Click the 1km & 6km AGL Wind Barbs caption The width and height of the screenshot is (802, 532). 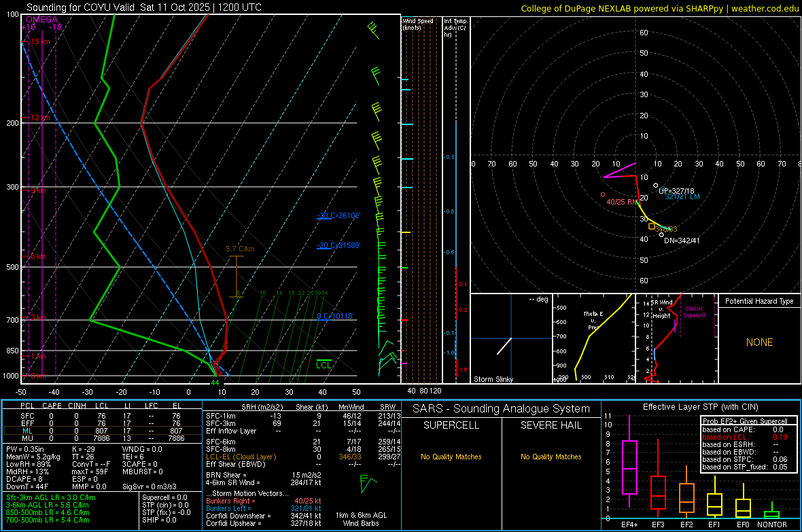click(x=361, y=519)
